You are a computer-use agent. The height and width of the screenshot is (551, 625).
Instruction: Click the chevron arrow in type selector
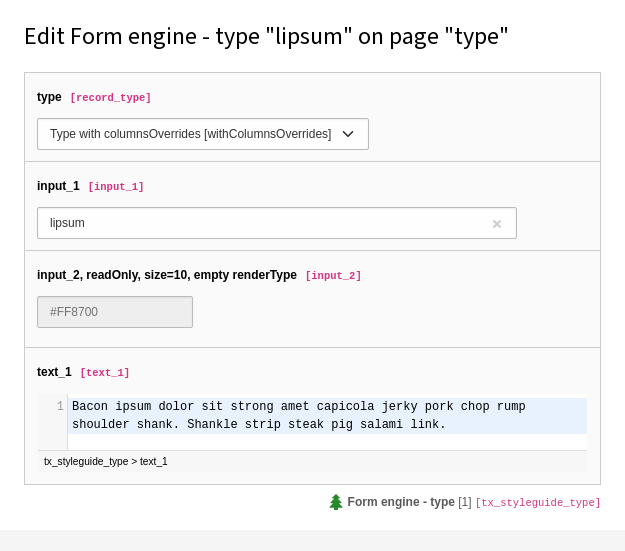click(348, 134)
